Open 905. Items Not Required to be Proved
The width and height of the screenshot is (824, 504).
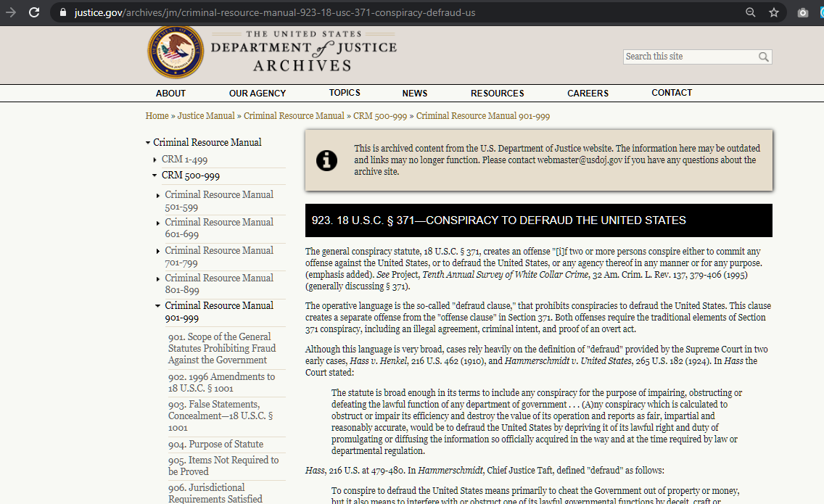click(x=223, y=466)
